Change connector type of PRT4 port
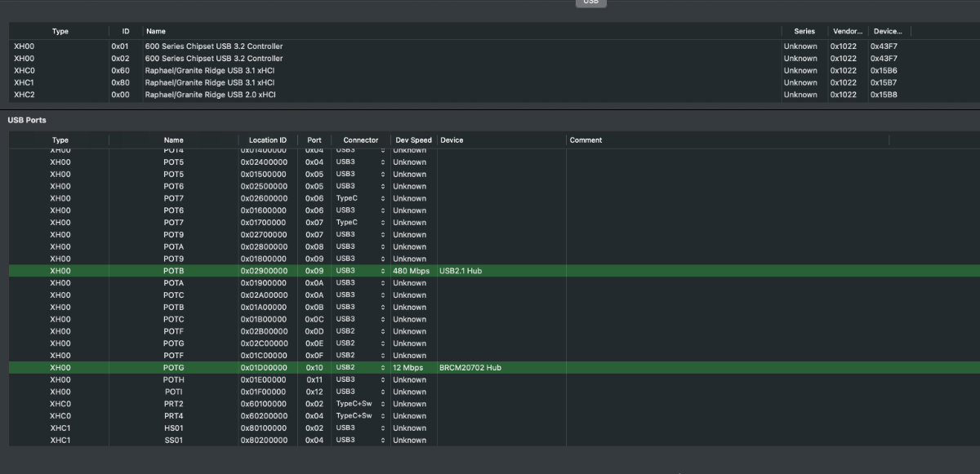Viewport: 980px width, 474px height. [360, 416]
